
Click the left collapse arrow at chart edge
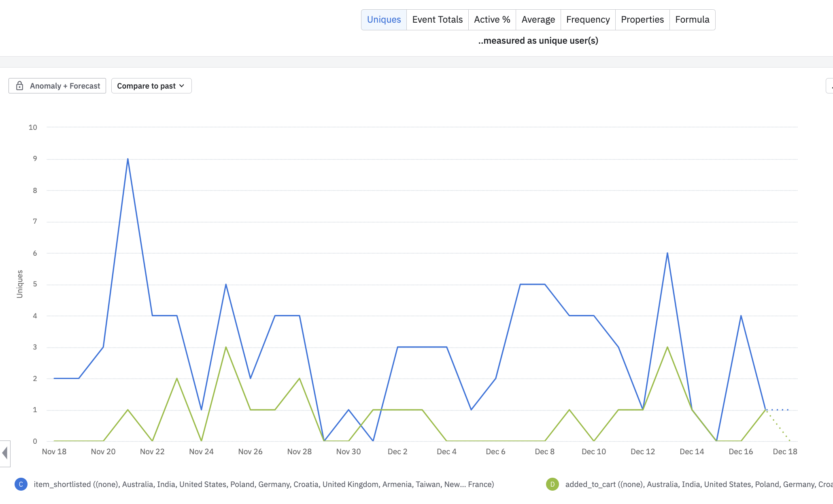tap(5, 453)
